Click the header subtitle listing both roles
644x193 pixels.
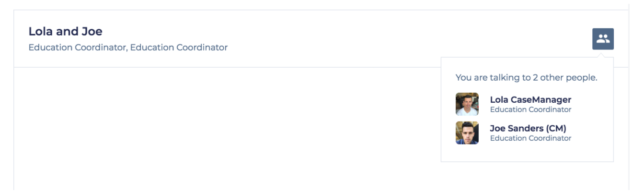coord(128,48)
